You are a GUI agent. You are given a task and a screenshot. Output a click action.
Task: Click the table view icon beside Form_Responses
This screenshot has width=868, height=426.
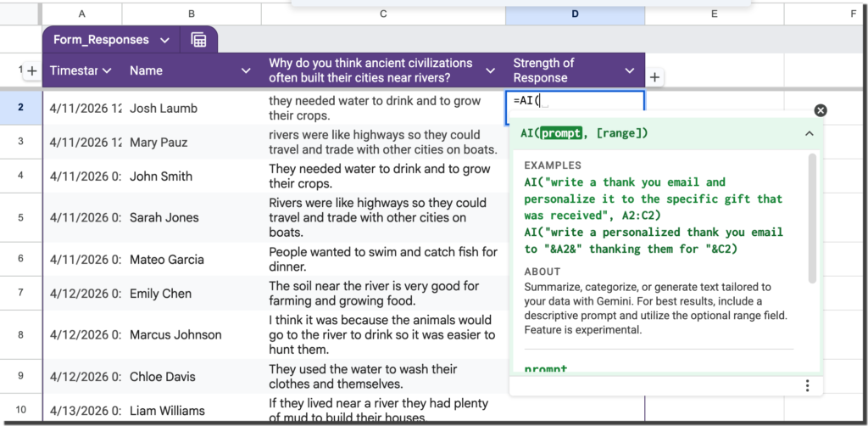pos(198,40)
